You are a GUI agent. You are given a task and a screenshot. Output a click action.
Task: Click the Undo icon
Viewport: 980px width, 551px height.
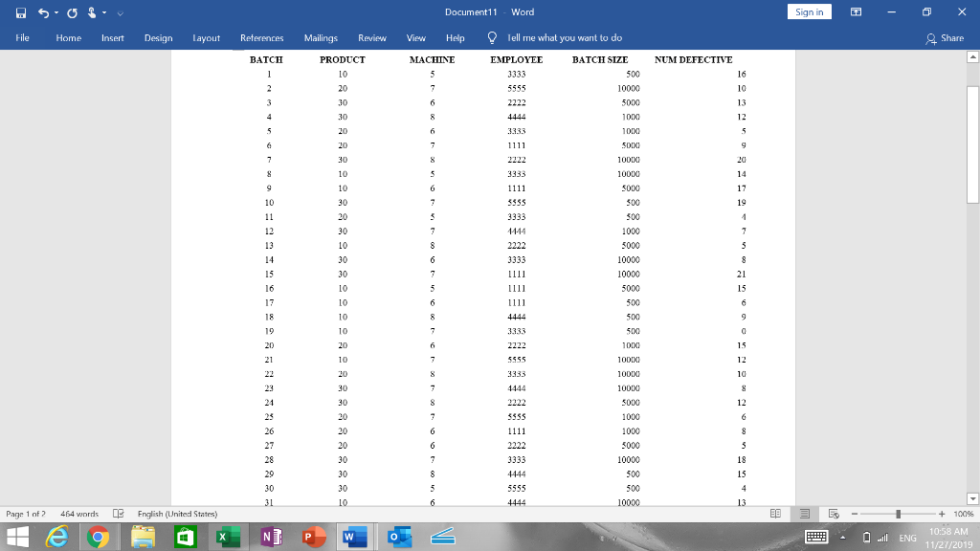pyautogui.click(x=43, y=12)
